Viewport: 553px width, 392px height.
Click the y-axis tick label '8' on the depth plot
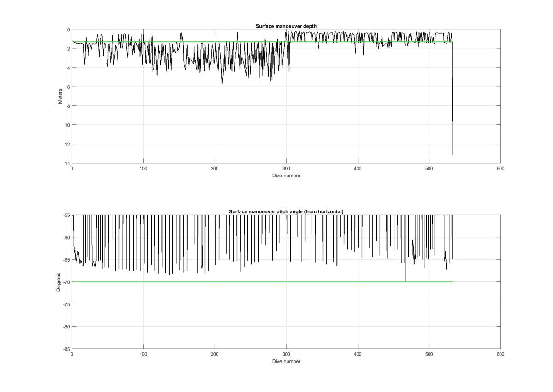[x=69, y=106]
